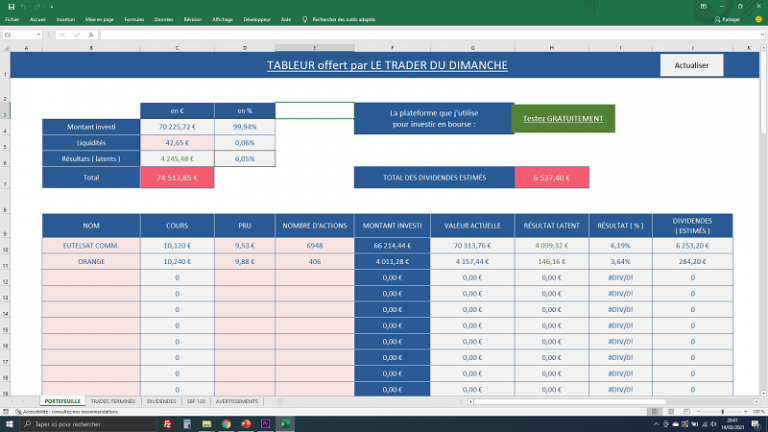Image resolution: width=768 pixels, height=432 pixels.
Task: Click the Testez GRATUITEMENT link
Action: [564, 118]
